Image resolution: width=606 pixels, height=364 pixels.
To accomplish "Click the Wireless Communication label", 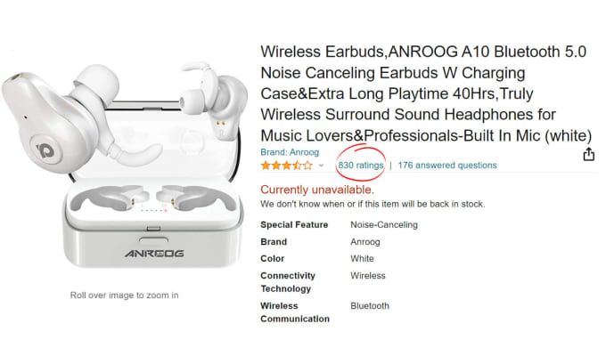I will coord(295,312).
